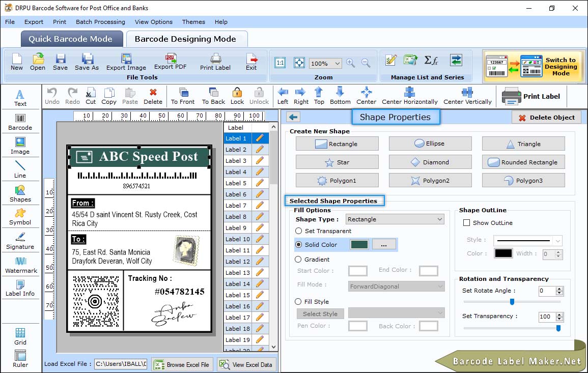Click View Excel Data button
The image size is (588, 373).
246,364
